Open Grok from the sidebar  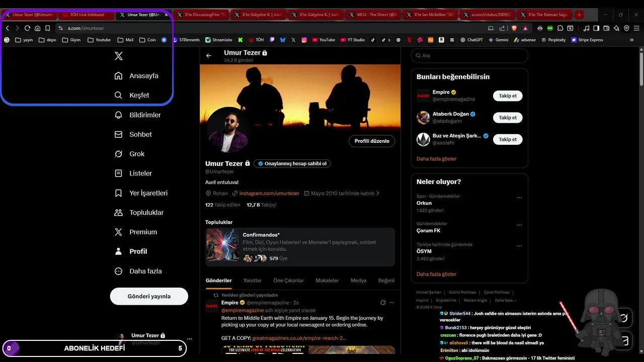(x=129, y=154)
